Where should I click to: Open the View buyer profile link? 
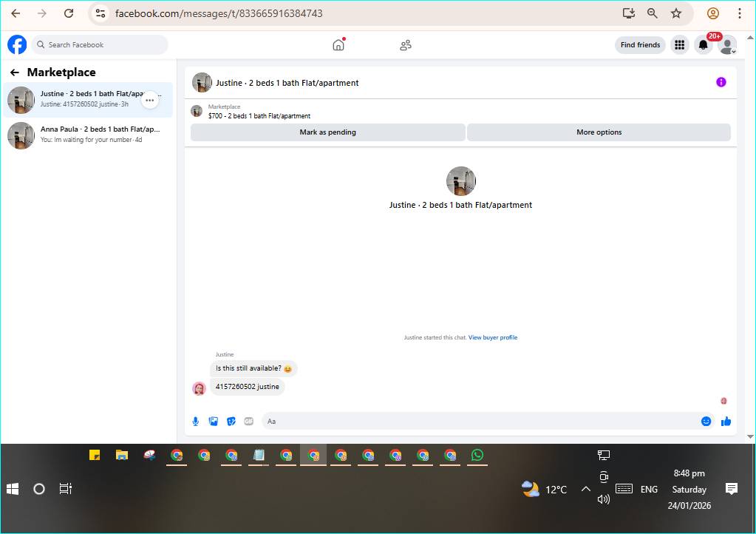[493, 337]
